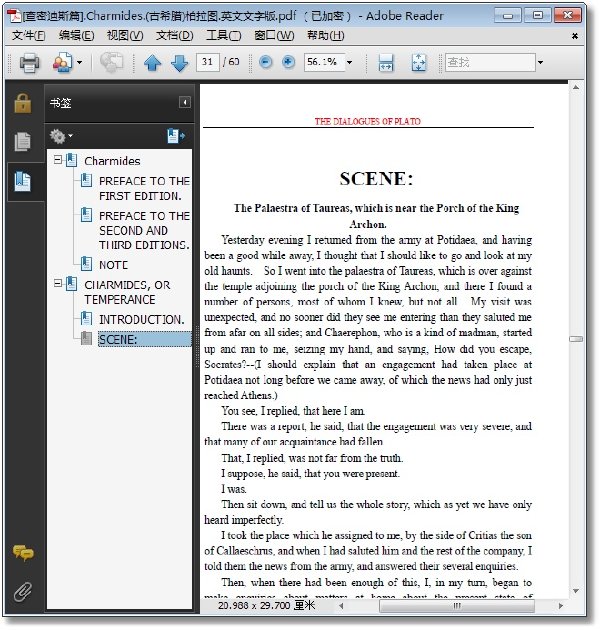
Task: Open the search options dropdown arrow
Action: [x=541, y=62]
